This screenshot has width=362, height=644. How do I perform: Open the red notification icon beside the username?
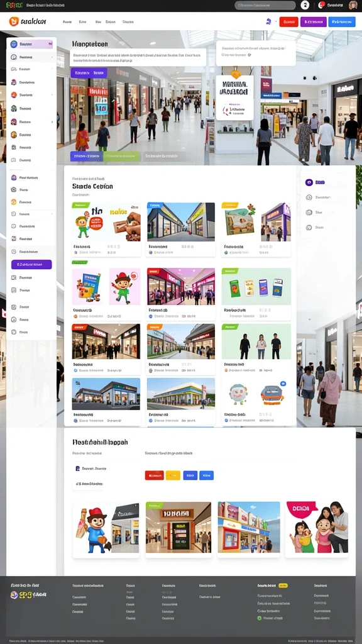pyautogui.click(x=321, y=5)
